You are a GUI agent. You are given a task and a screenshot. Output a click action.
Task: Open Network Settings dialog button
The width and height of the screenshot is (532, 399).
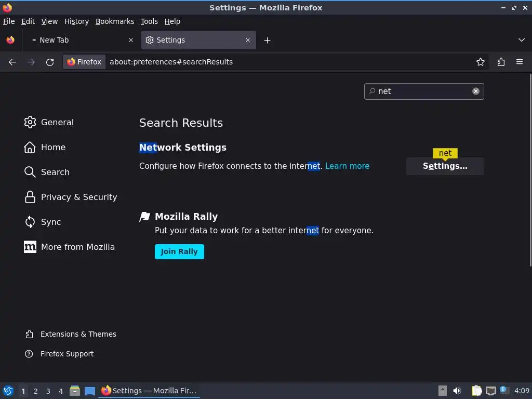445,166
